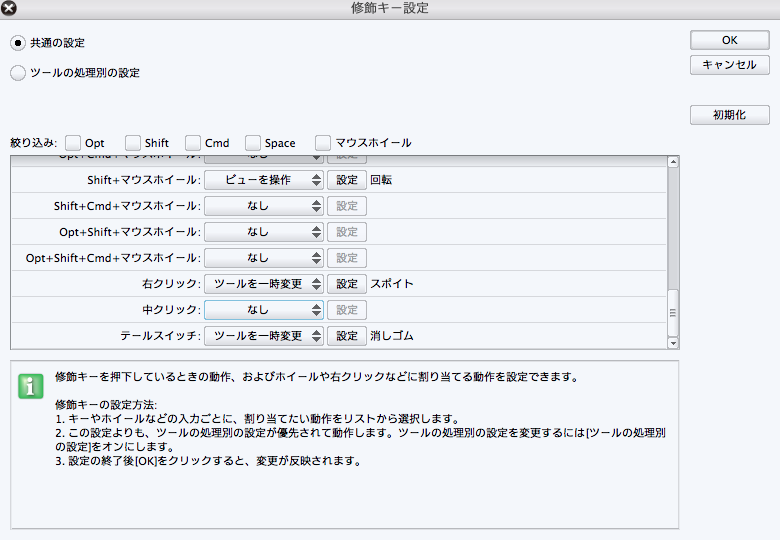Click the list scrollbar down arrow
Image resolution: width=780 pixels, height=540 pixels.
[x=673, y=341]
